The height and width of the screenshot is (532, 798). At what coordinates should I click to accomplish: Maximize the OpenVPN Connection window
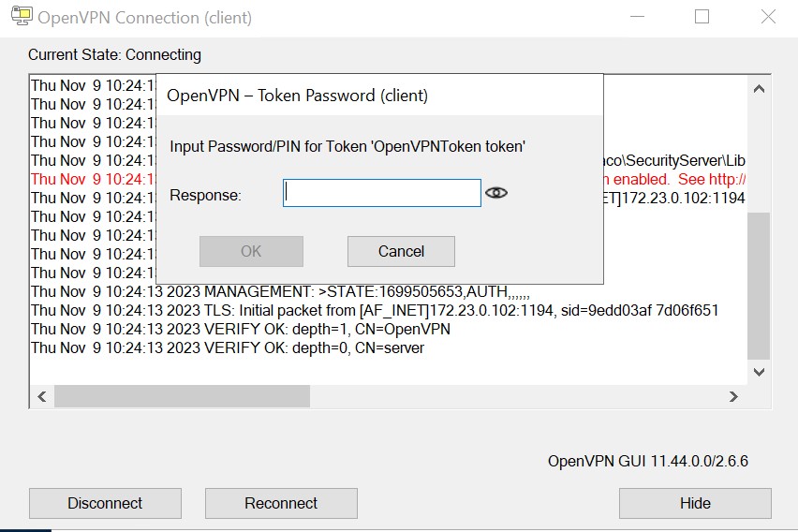click(702, 17)
